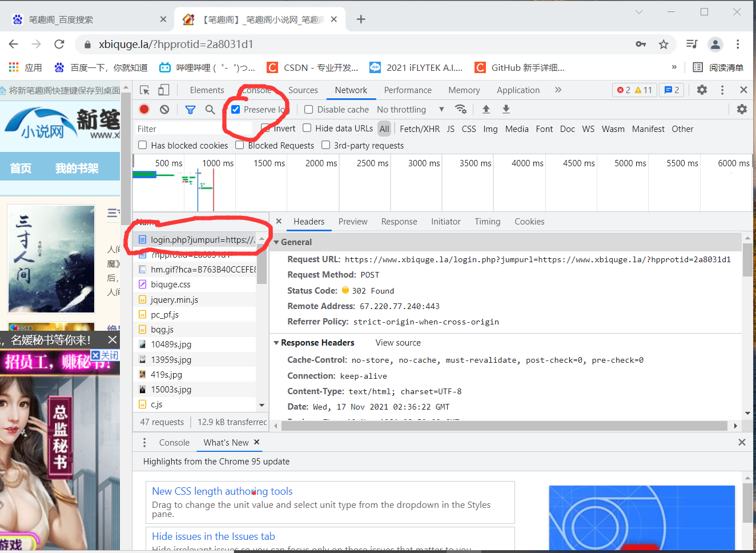This screenshot has height=553, width=756.
Task: Export HAR file download icon
Action: tap(506, 109)
